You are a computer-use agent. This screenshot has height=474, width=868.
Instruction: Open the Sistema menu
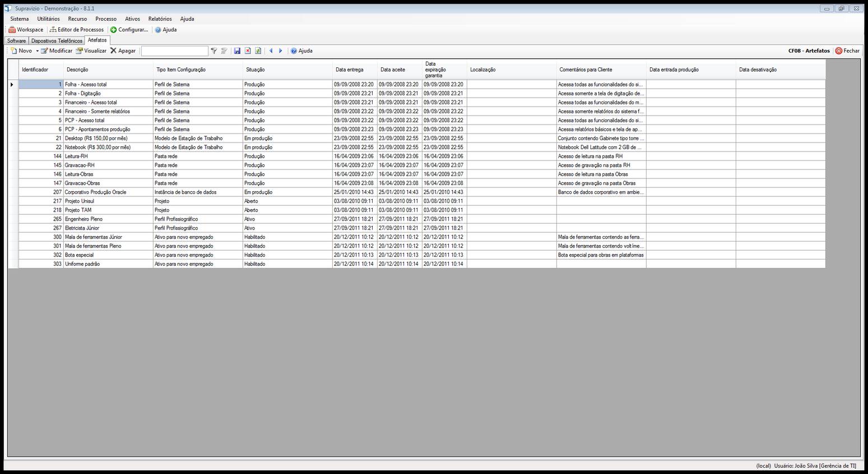(20, 19)
